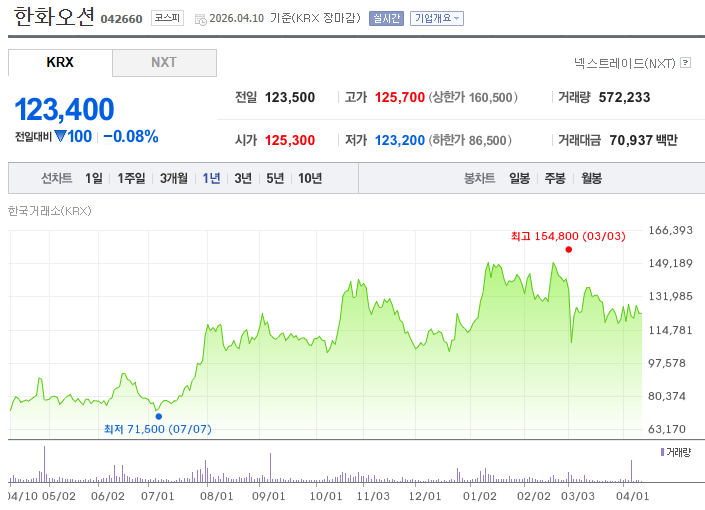Click the 저가 value 123,200
Image resolution: width=705 pixels, height=510 pixels.
point(400,141)
